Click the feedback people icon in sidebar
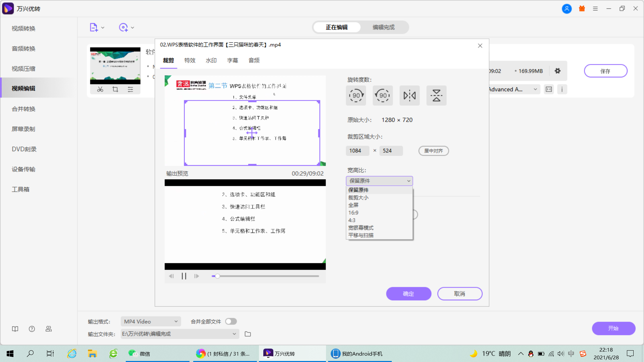644x362 pixels. pos(49,329)
